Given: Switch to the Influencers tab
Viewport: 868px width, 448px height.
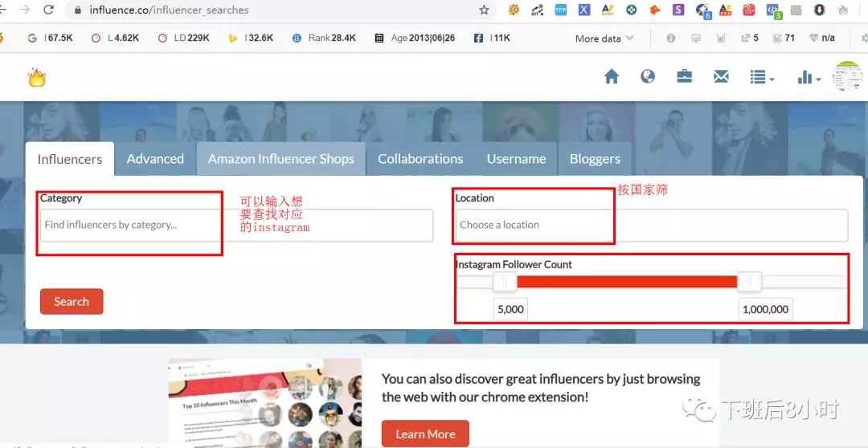Looking at the screenshot, I should point(70,159).
